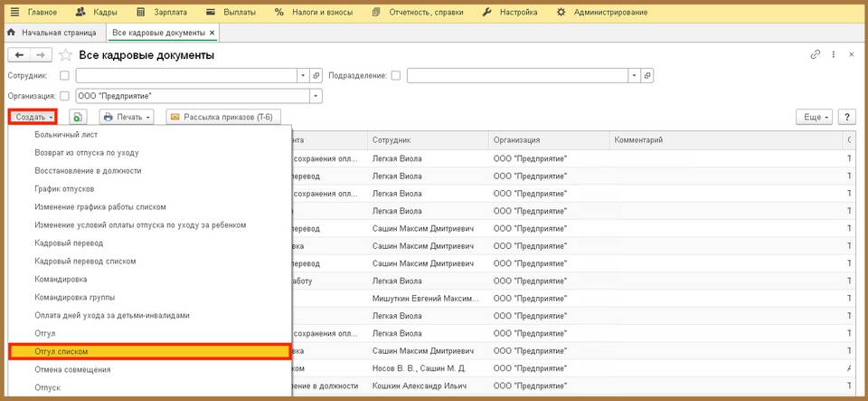Viewport: 868px width, 401px height.
Task: Expand the Подразделение dropdown arrow
Action: 635,75
